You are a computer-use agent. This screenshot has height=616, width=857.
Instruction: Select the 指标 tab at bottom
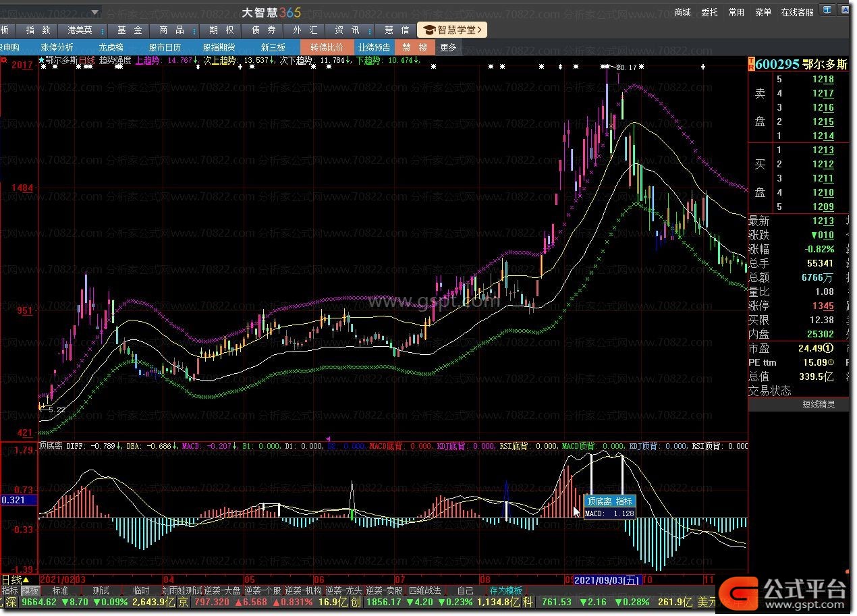10,590
